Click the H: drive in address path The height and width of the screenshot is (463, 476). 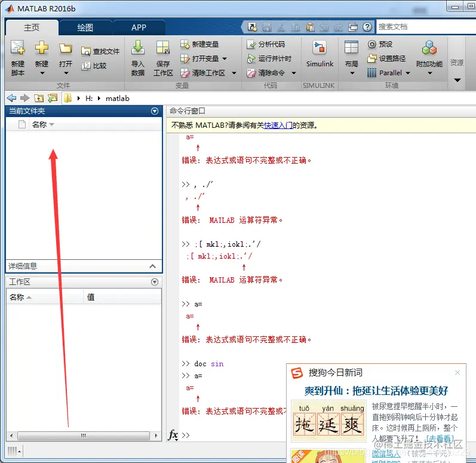coord(89,99)
